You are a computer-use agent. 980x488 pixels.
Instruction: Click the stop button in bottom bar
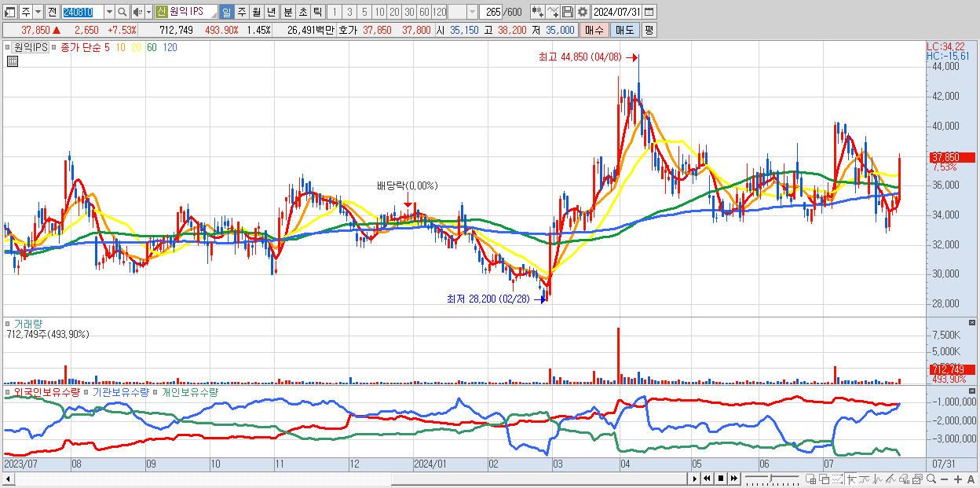721,479
